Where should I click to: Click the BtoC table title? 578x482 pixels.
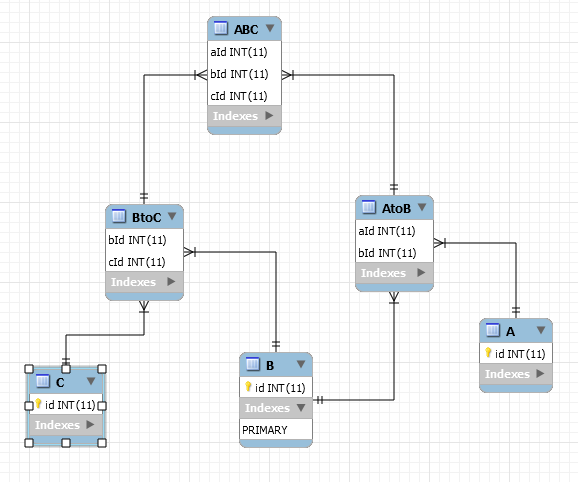[x=146, y=217]
